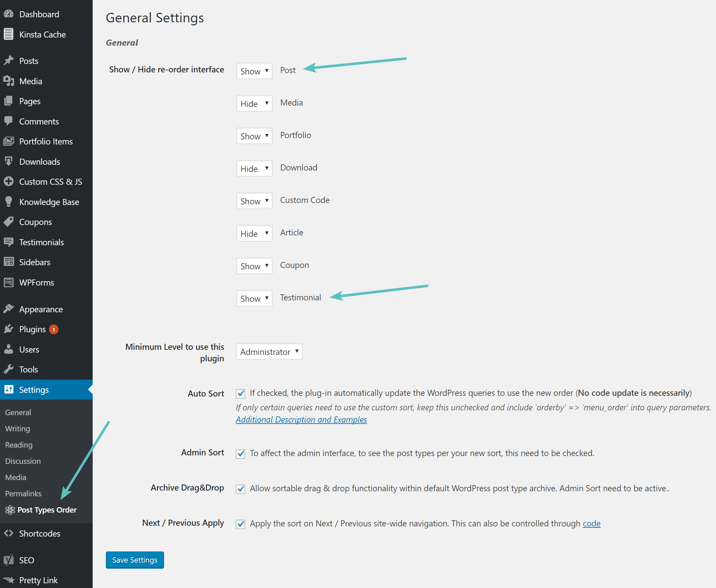Click the Coupons icon in sidebar

(x=9, y=222)
